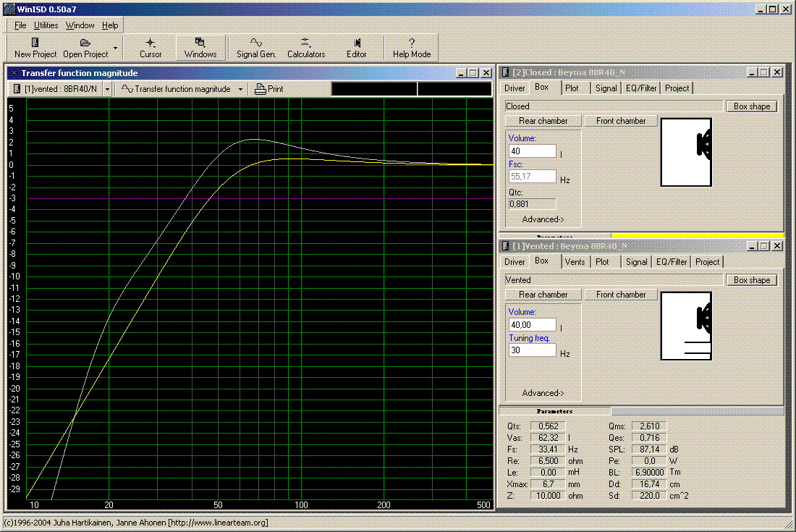Click the Tuning freq. field showing 30
Screen dimensions: 796x532
coord(532,350)
